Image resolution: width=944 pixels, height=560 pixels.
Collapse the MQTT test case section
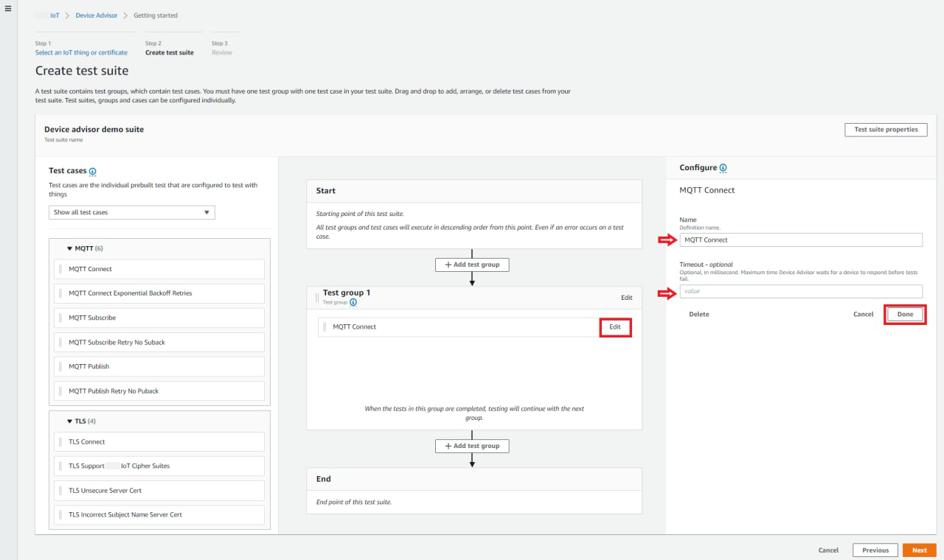(x=70, y=249)
